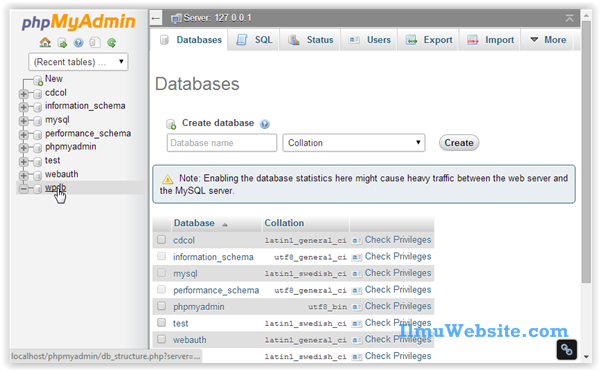
Task: Open the Export tab
Action: pos(429,40)
